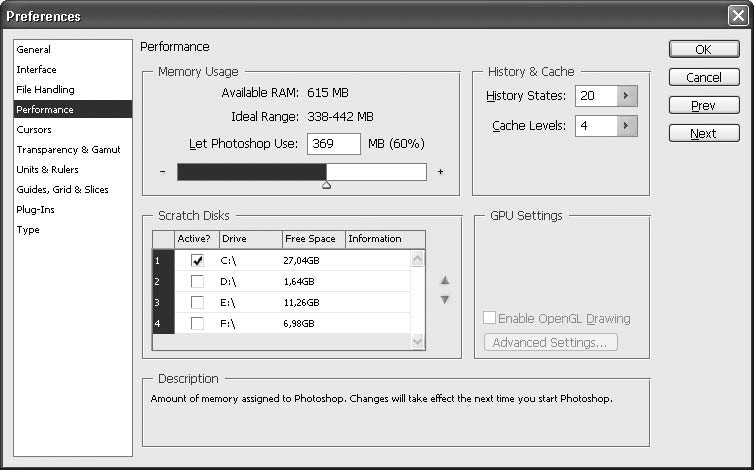Click the minus icon beside memory slider

162,172
